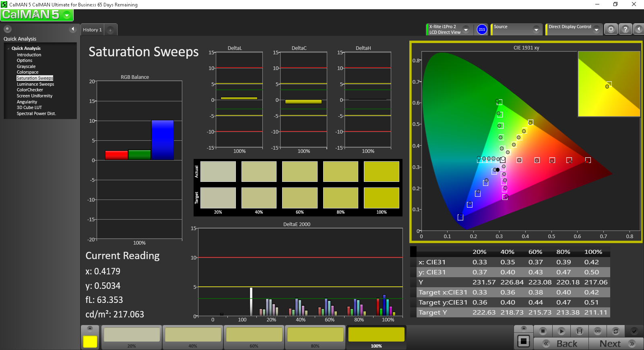The height and width of the screenshot is (350, 644).
Task: Click the bracketed single-read icon
Action: pyautogui.click(x=580, y=331)
